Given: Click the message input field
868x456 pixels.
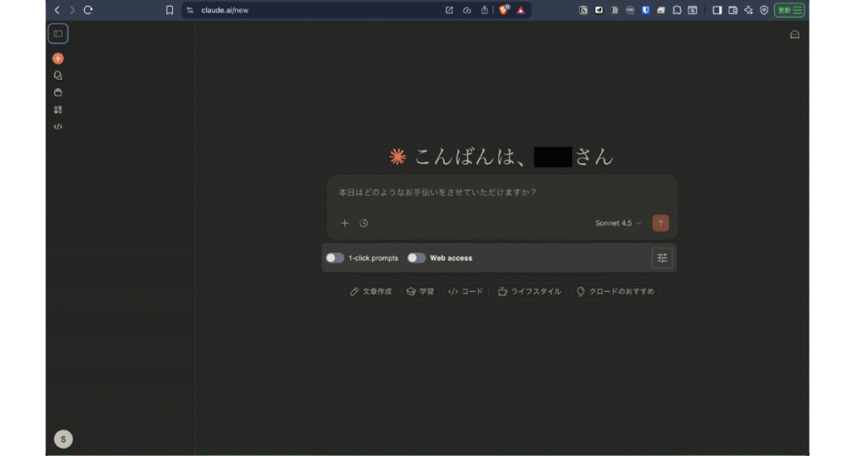Looking at the screenshot, I should pos(502,193).
